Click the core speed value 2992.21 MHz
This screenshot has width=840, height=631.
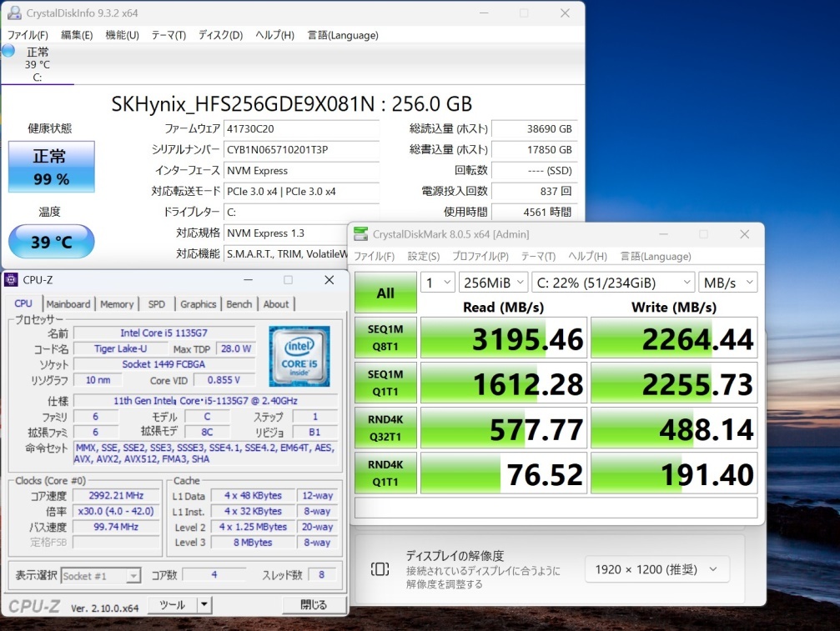click(116, 496)
